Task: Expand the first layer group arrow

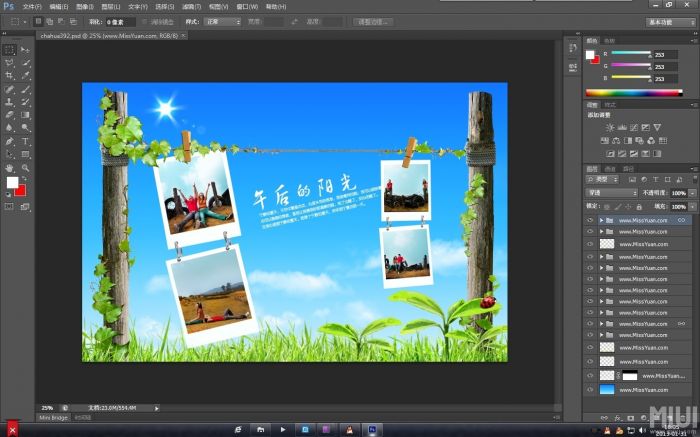Action: click(x=600, y=220)
